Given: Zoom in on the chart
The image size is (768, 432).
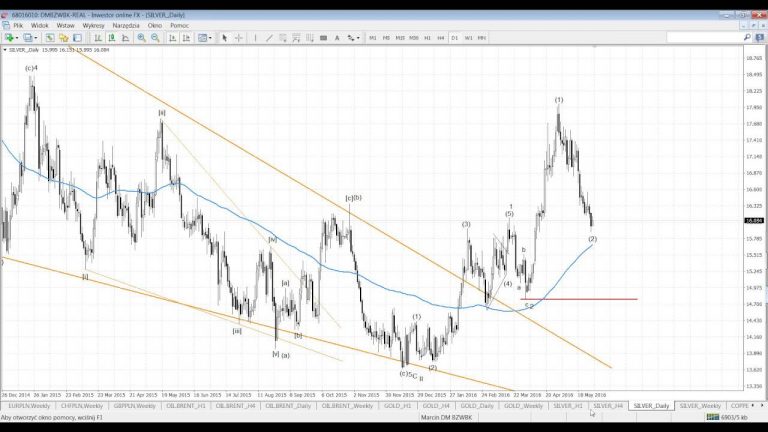Looking at the screenshot, I should click(142, 38).
